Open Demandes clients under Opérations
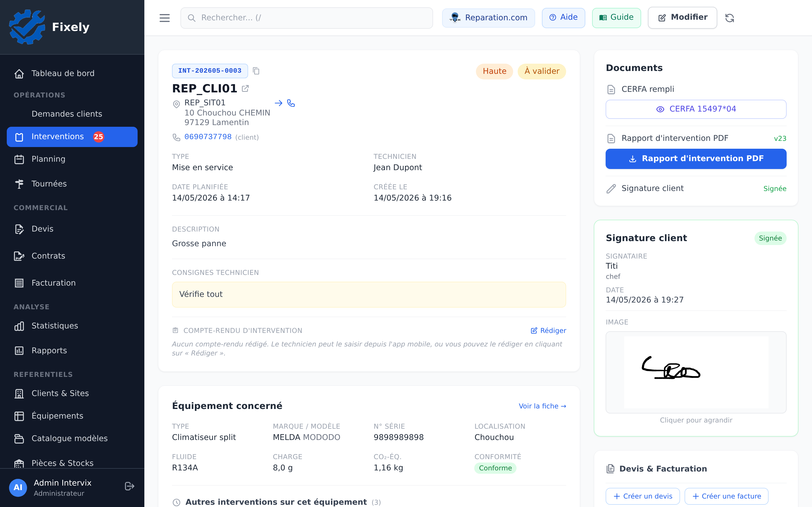This screenshot has width=812, height=507. coord(67,114)
